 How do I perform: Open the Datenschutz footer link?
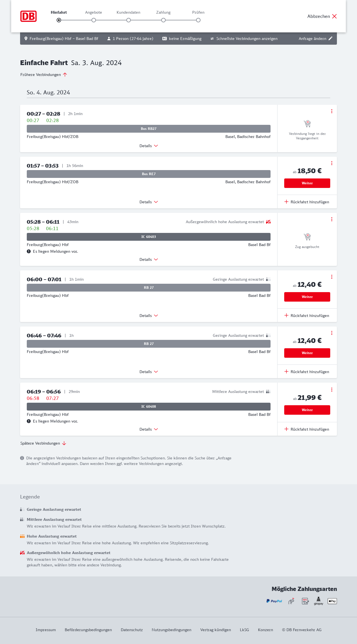(x=132, y=630)
